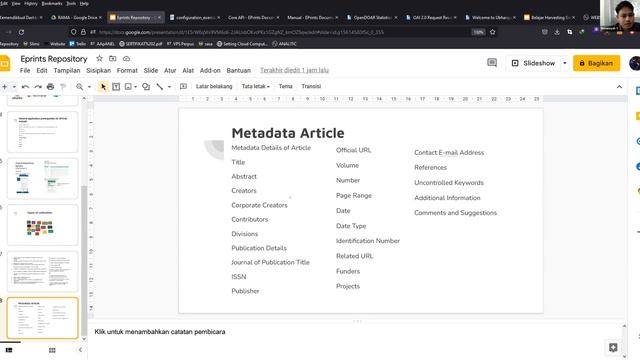Screen dimensions: 640x360
Task: Click the explore button in bottom corner
Action: coord(613,347)
